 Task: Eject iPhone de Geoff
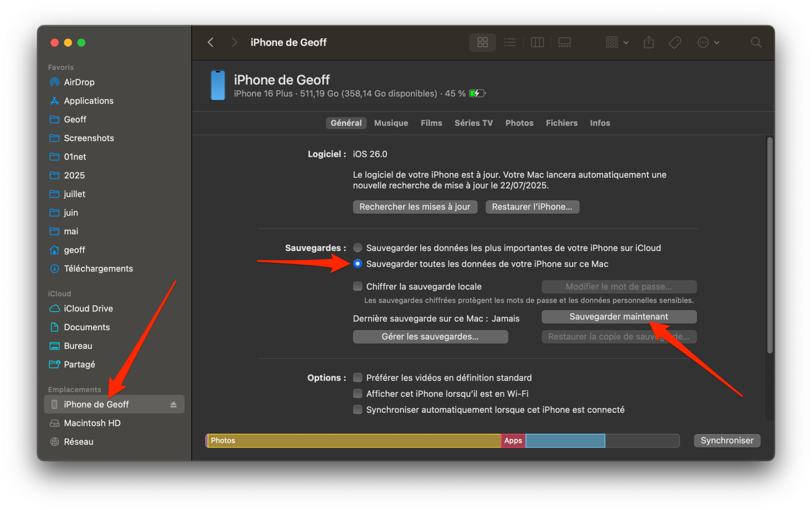[173, 404]
